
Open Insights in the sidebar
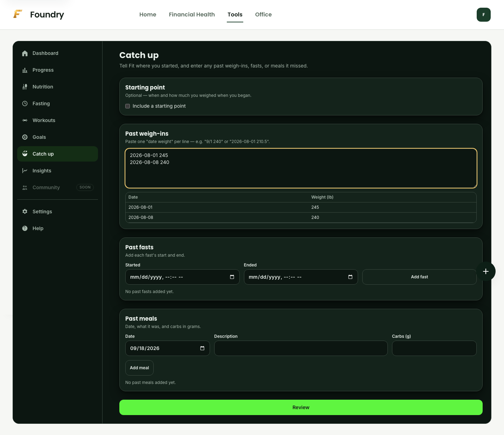click(x=57, y=171)
